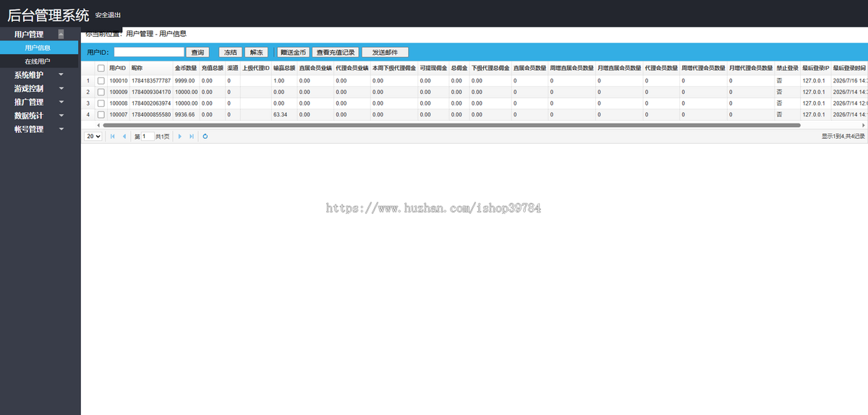The width and height of the screenshot is (868, 415).
Task: Click the gold amount 9999.00 cell
Action: [x=184, y=81]
